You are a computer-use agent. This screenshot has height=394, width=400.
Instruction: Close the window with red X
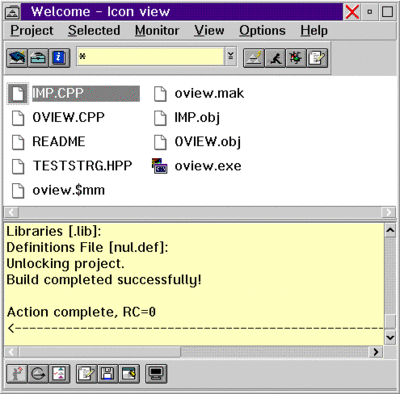[x=352, y=12]
